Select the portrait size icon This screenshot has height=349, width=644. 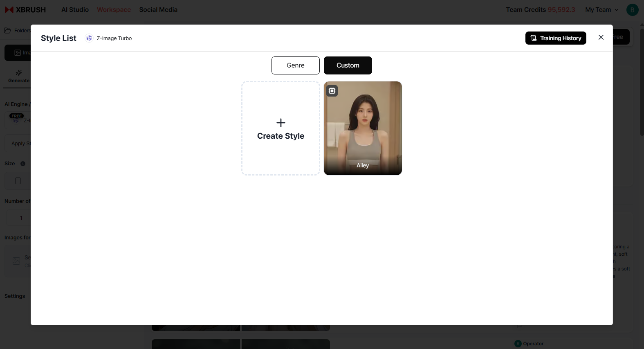point(18,181)
